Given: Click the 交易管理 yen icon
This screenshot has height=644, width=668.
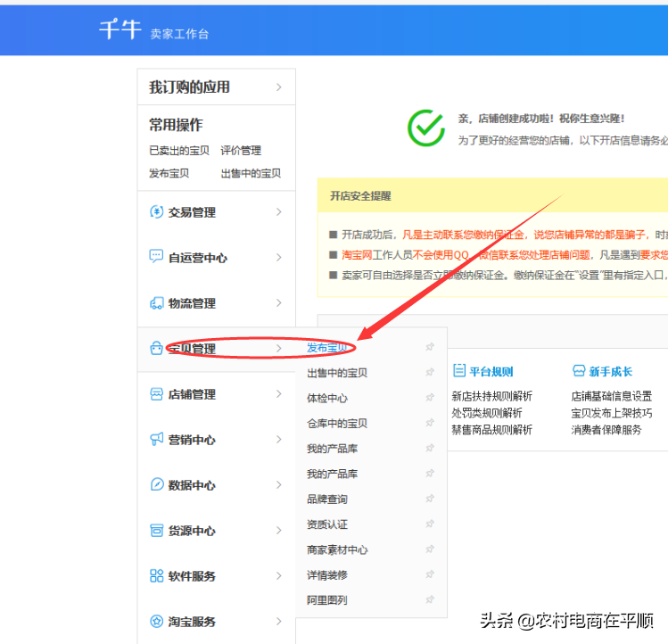Looking at the screenshot, I should pos(156,211).
